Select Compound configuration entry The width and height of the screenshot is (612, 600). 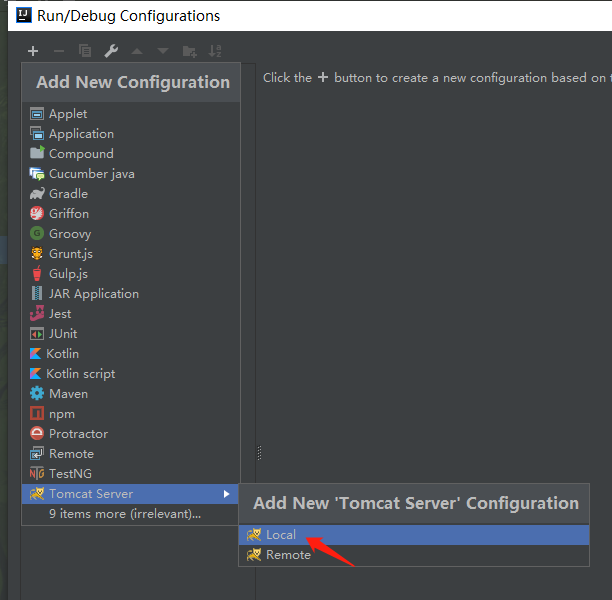coord(131,154)
